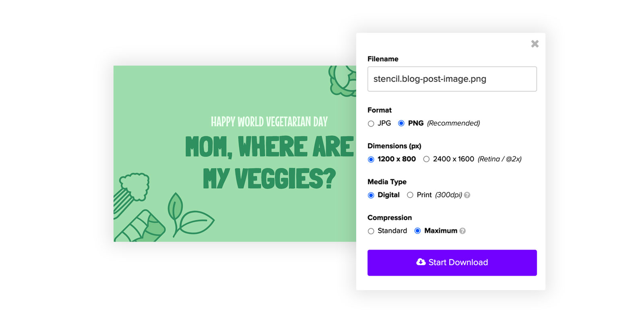Click the "Happy World Vegetarian Day" subtitle text
The image size is (644, 322).
click(269, 122)
